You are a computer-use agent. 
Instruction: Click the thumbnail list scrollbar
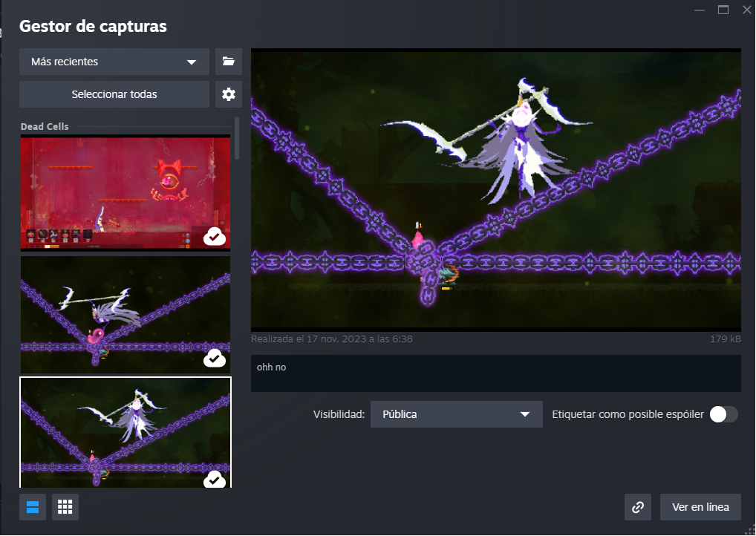pos(237,138)
